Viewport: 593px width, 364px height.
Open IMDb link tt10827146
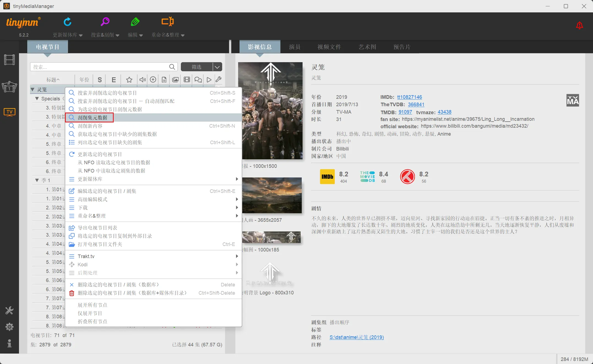409,97
